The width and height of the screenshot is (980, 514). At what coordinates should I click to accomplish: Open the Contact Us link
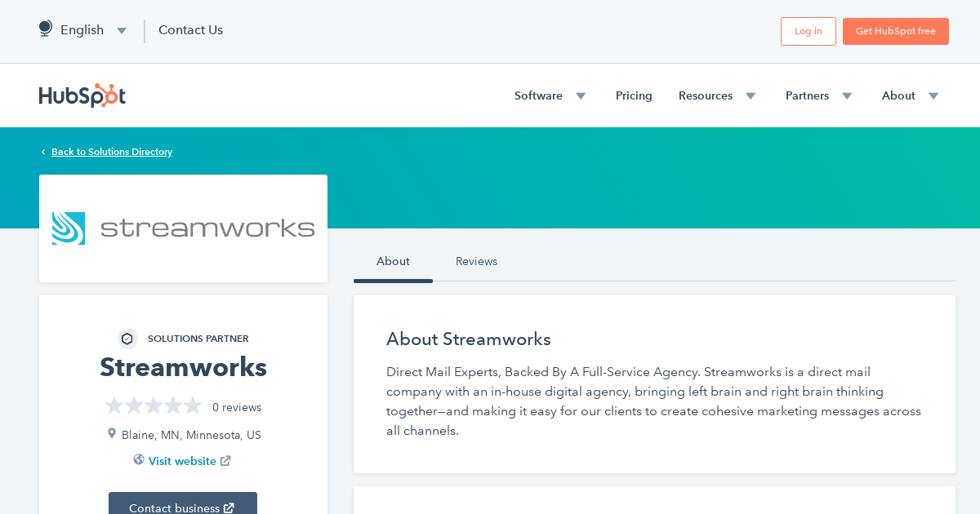190,30
